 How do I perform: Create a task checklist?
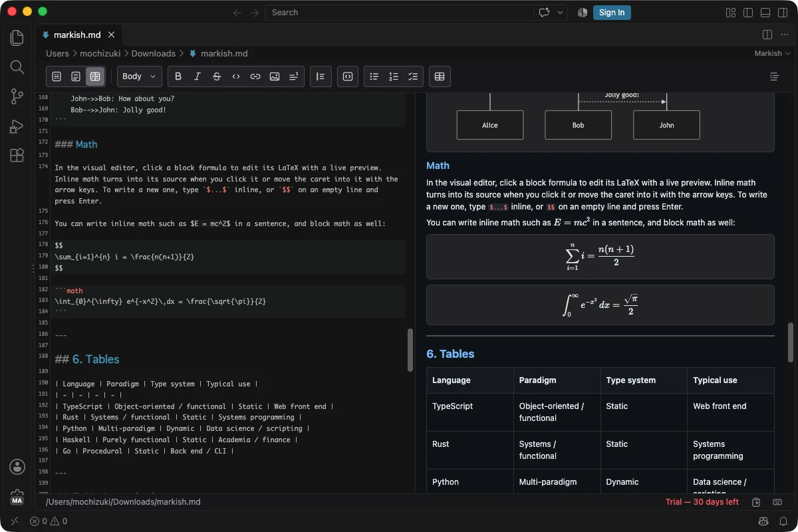tap(413, 76)
